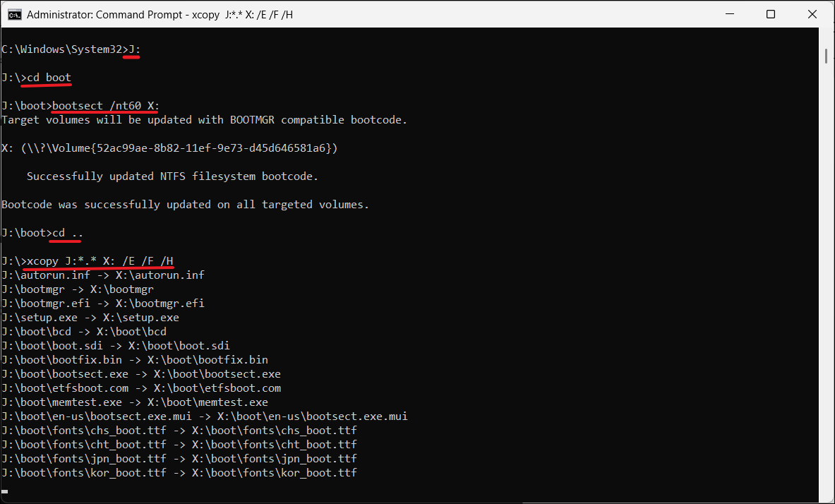Click the underlined "J:" drive command
The image size is (835, 504).
point(135,49)
